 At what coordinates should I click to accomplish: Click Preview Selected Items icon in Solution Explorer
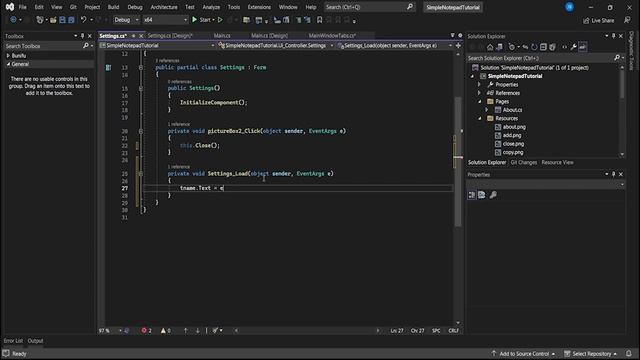click(582, 47)
